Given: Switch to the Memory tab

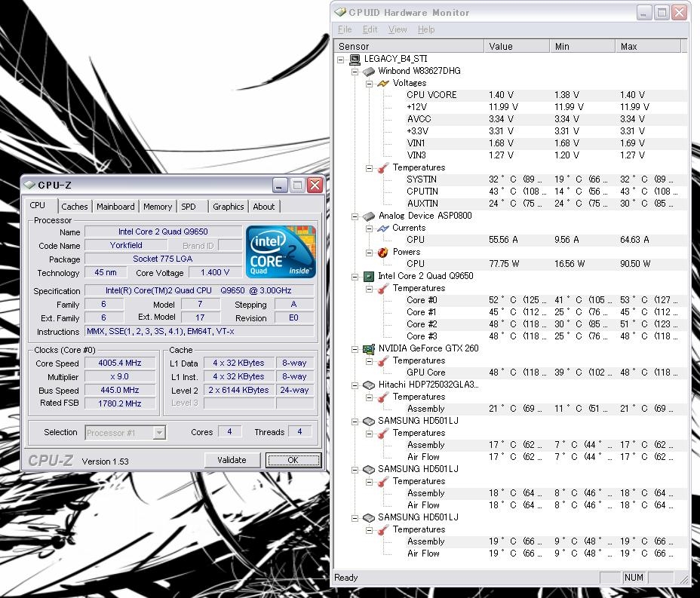Looking at the screenshot, I should tap(158, 207).
